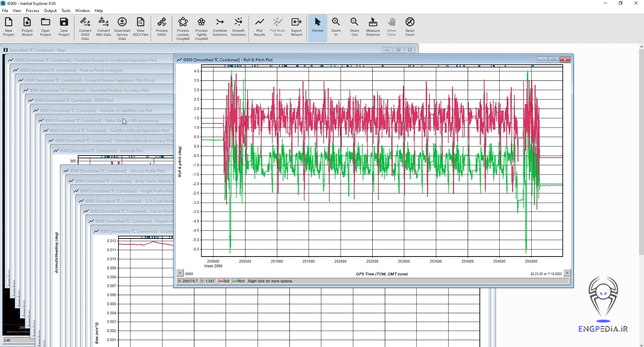Open Project toolbar icon
The width and height of the screenshot is (644, 347).
tap(45, 27)
